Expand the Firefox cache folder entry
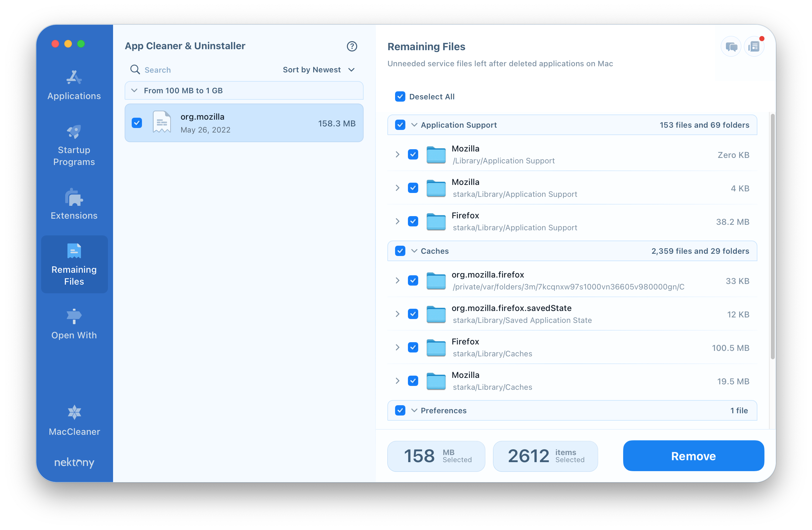 [x=397, y=347]
